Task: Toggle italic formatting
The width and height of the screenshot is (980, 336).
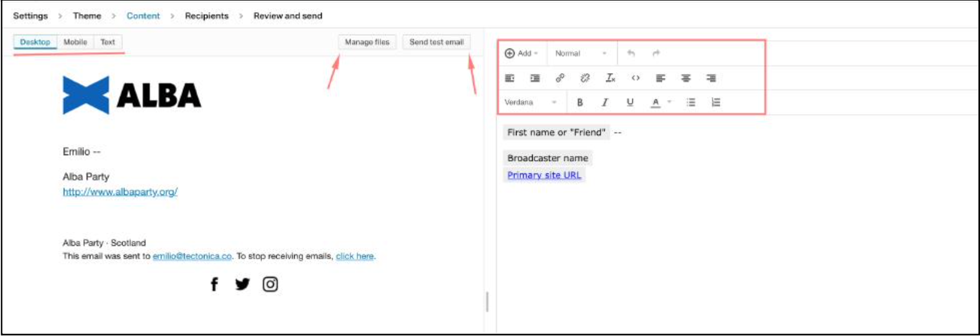Action: (604, 102)
